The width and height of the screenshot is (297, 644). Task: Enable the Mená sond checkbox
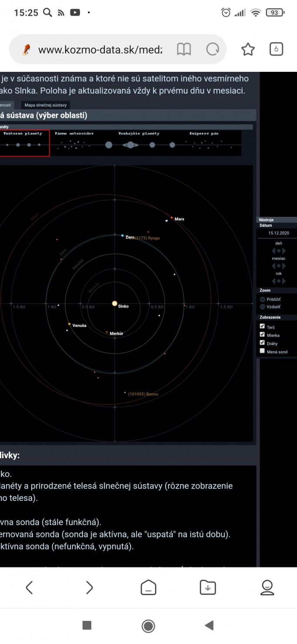coord(262,351)
